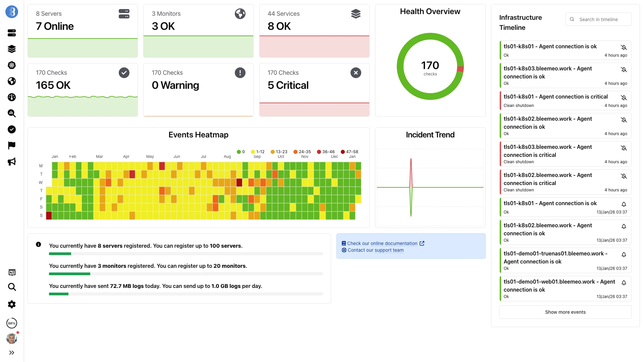644x362 pixels.
Task: Open the metric explorer magnifier icon
Action: (x=12, y=113)
